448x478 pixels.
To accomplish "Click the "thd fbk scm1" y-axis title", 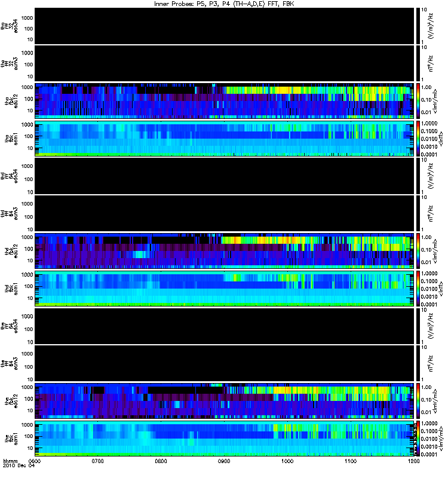I will coord(11,289).
